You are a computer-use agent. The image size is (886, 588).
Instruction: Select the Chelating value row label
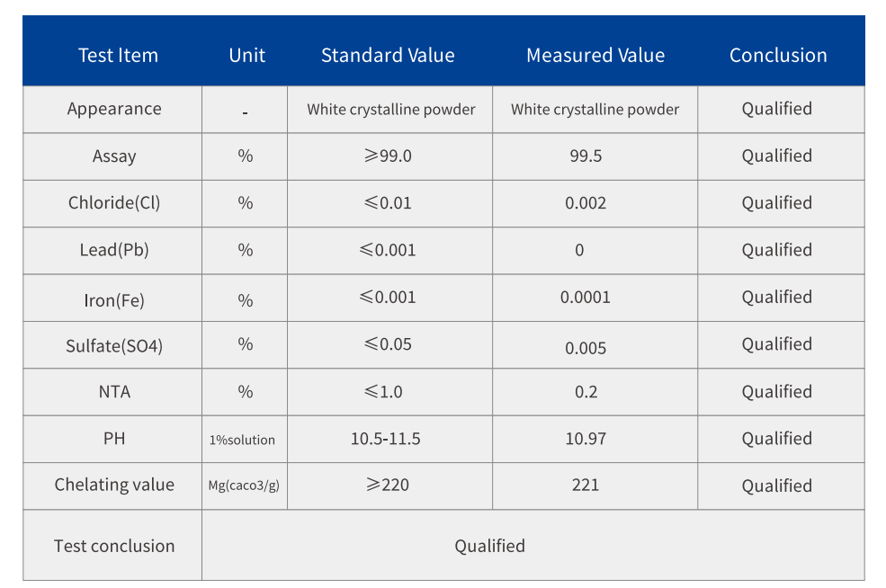click(114, 485)
